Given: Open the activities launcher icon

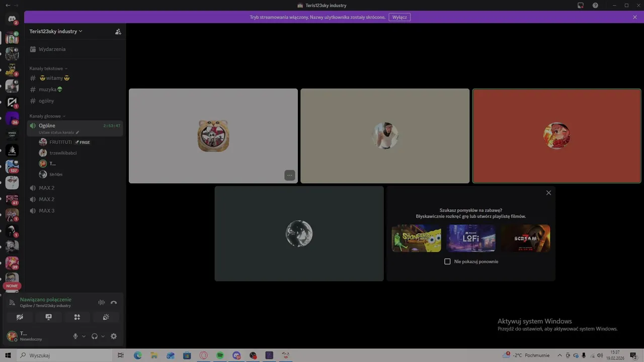Looking at the screenshot, I should click(77, 317).
